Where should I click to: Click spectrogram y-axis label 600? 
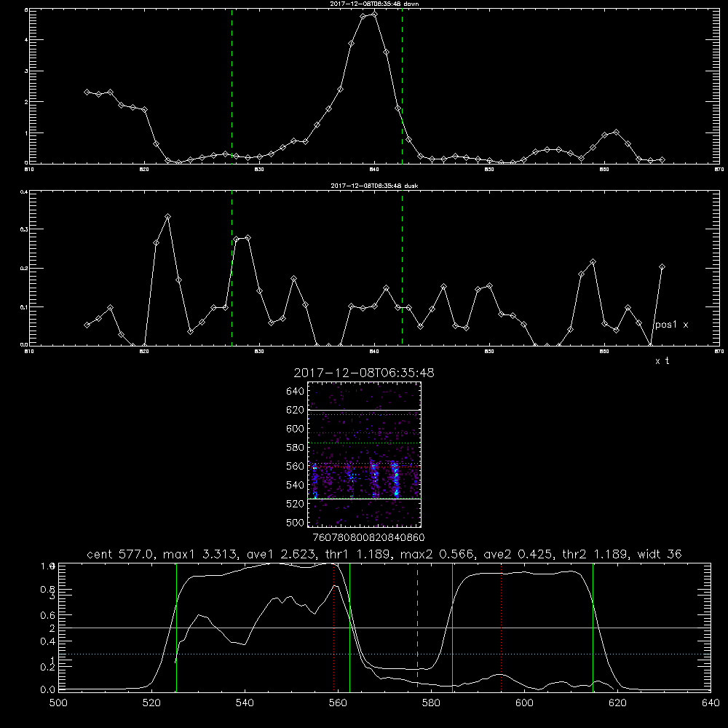coord(296,429)
